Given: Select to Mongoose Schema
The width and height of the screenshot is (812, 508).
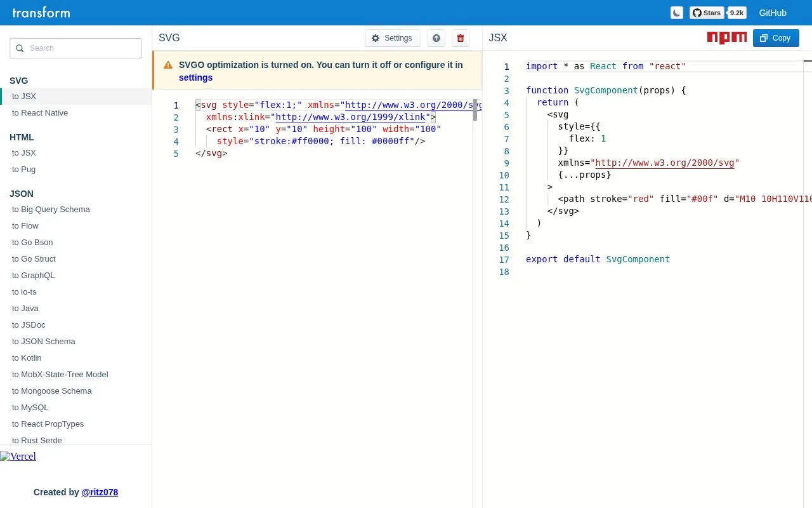Looking at the screenshot, I should point(76,391).
